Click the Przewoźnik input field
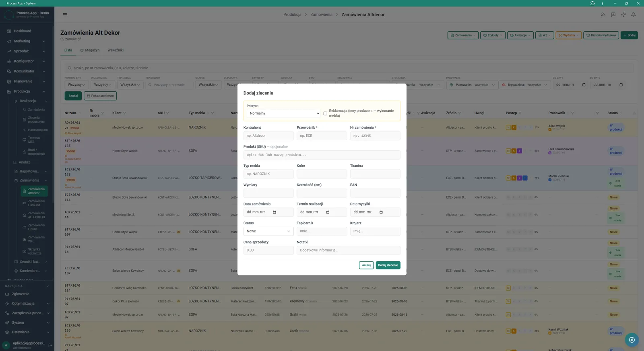644x351 pixels. [x=322, y=136]
